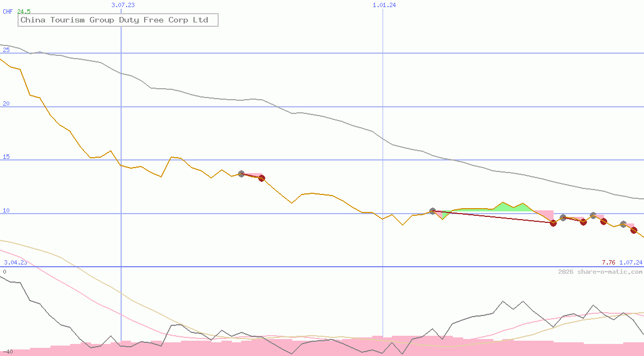Click the leftmost red signal marker

point(261,178)
